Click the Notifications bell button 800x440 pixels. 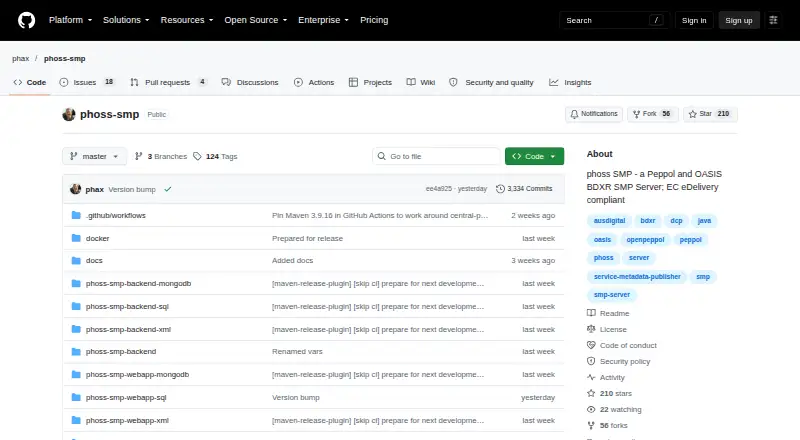(x=594, y=114)
